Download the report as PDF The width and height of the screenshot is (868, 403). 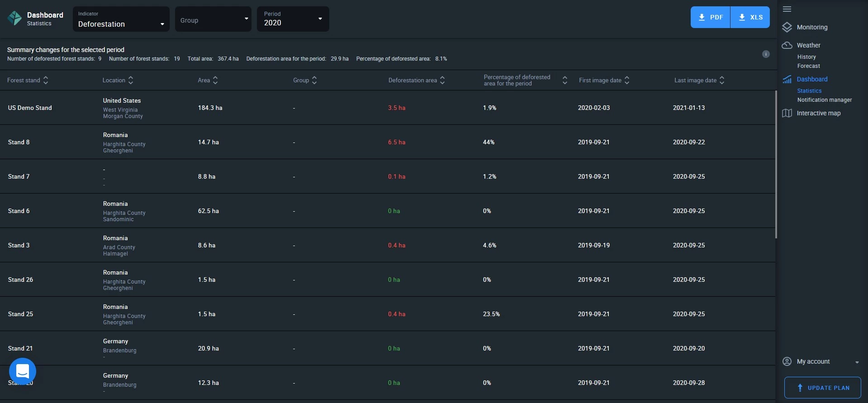(710, 17)
